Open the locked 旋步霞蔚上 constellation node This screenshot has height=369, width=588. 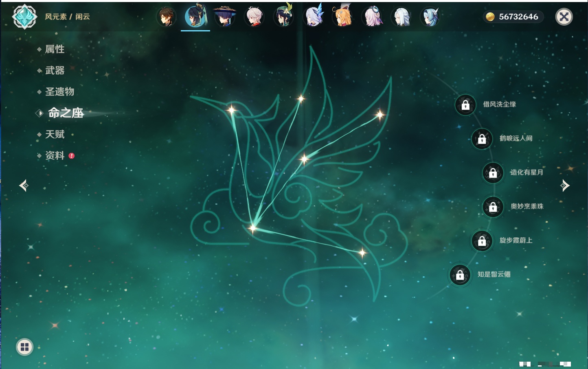(x=482, y=241)
